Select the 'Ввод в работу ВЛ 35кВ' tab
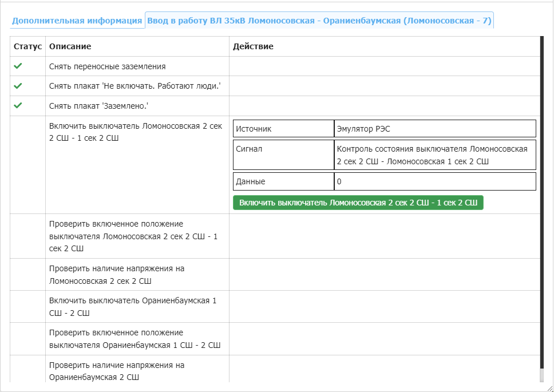 [319, 21]
